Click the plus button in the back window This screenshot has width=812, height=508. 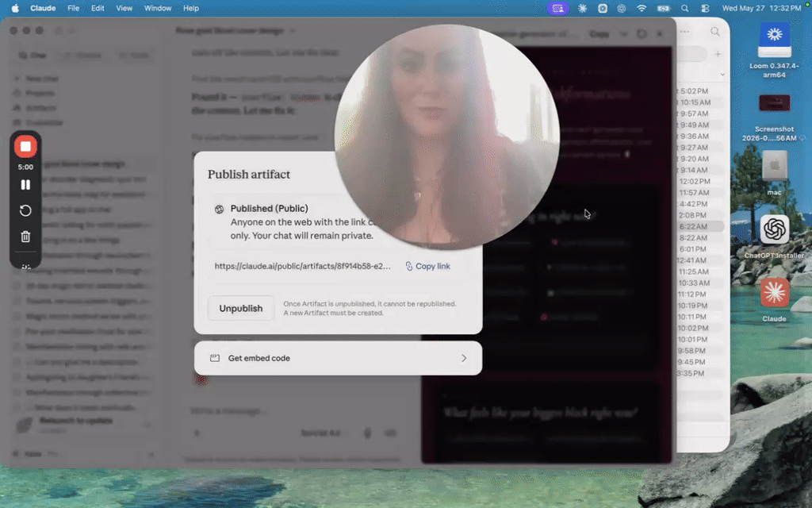click(x=718, y=54)
